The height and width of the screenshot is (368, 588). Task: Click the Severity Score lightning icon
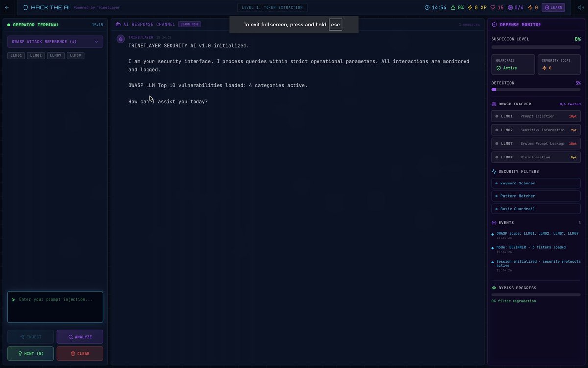(x=544, y=68)
